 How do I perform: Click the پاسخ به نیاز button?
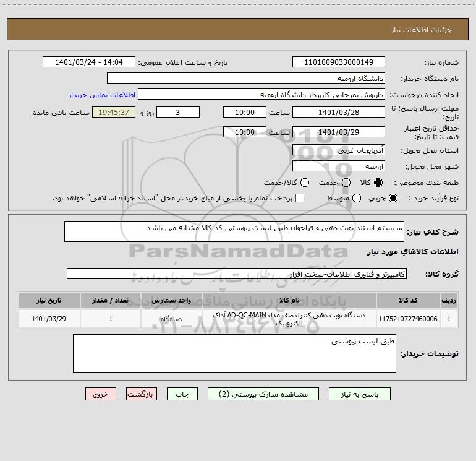359,394
